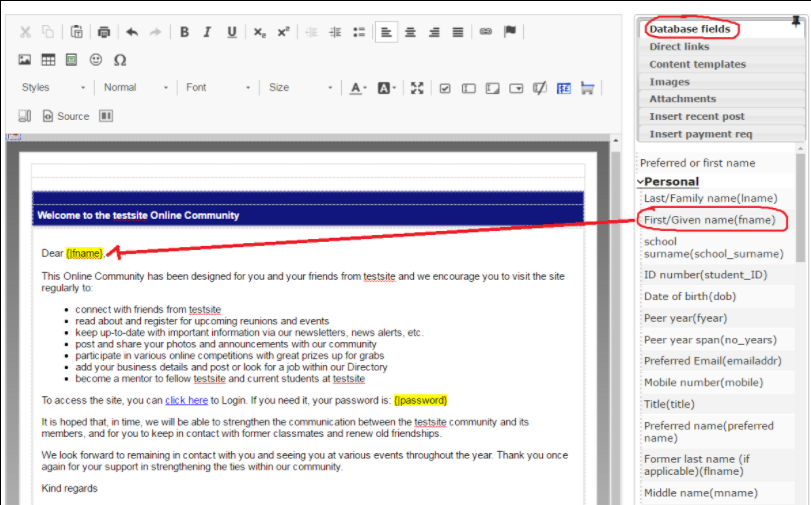
Task: Toggle bold formatting in the editor toolbar
Action: tap(184, 32)
